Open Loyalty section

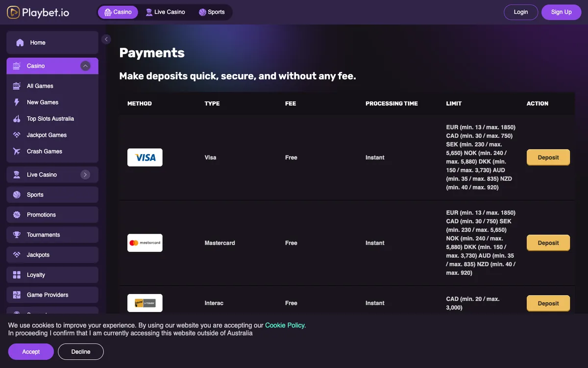point(52,275)
